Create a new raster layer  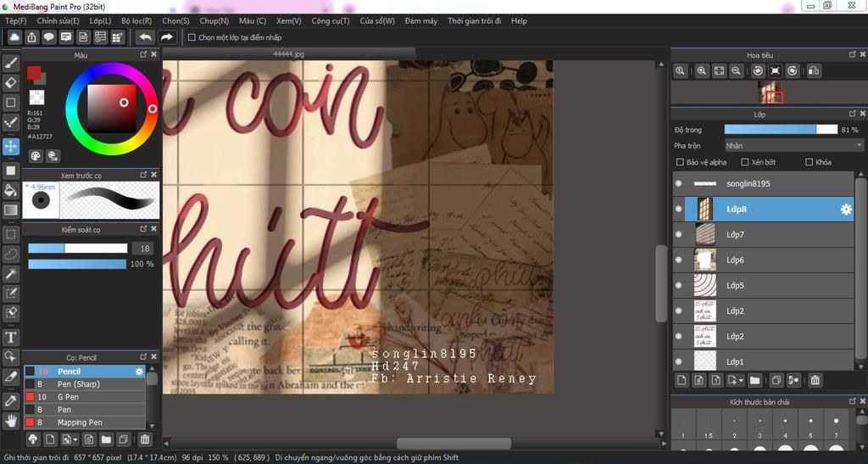tap(682, 380)
